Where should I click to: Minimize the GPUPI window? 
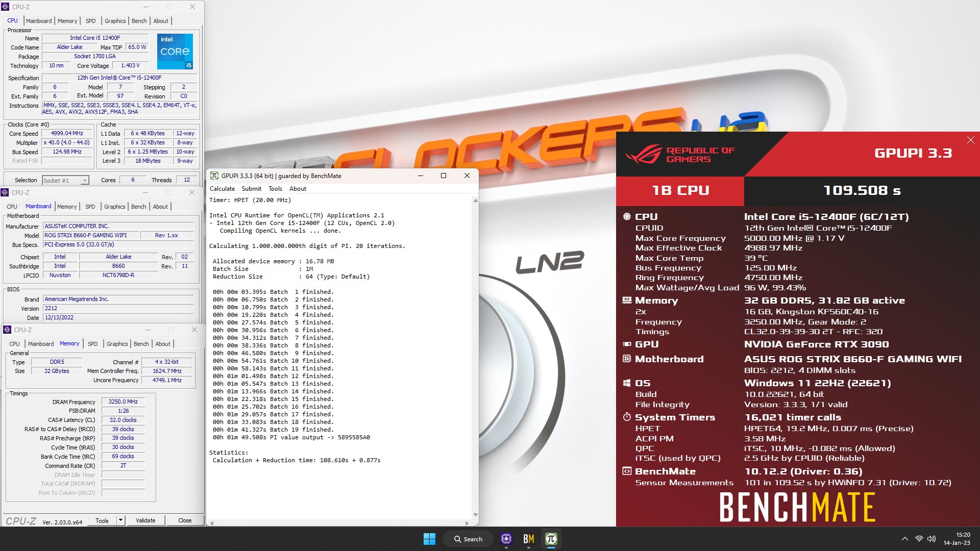421,176
